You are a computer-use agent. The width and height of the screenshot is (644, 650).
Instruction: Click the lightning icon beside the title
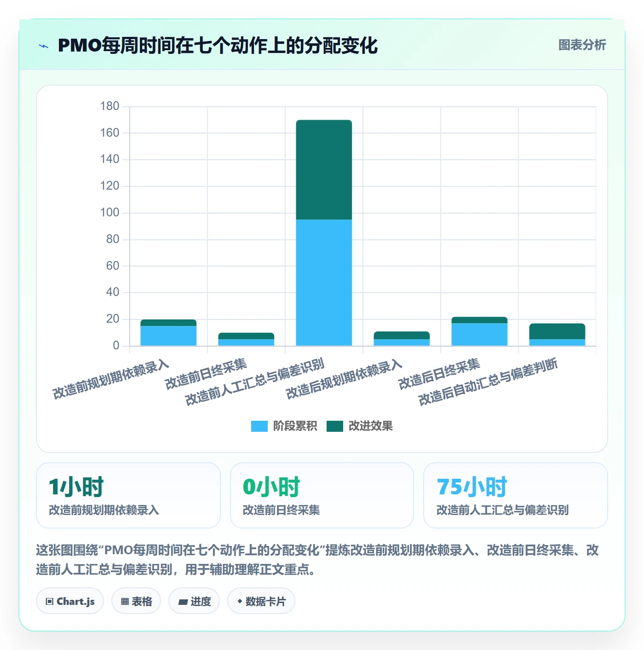point(44,46)
